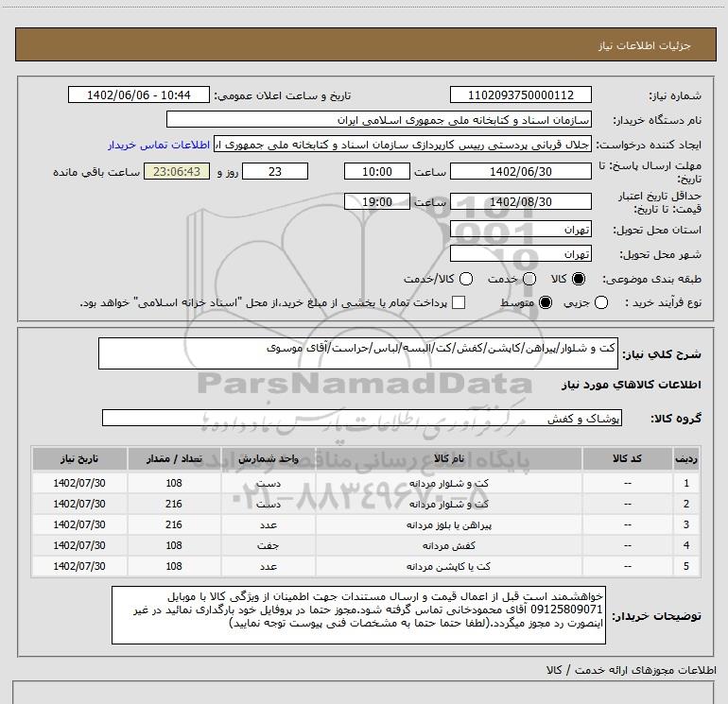Click quantity 216 in row 2
The image size is (728, 704).
(x=174, y=504)
